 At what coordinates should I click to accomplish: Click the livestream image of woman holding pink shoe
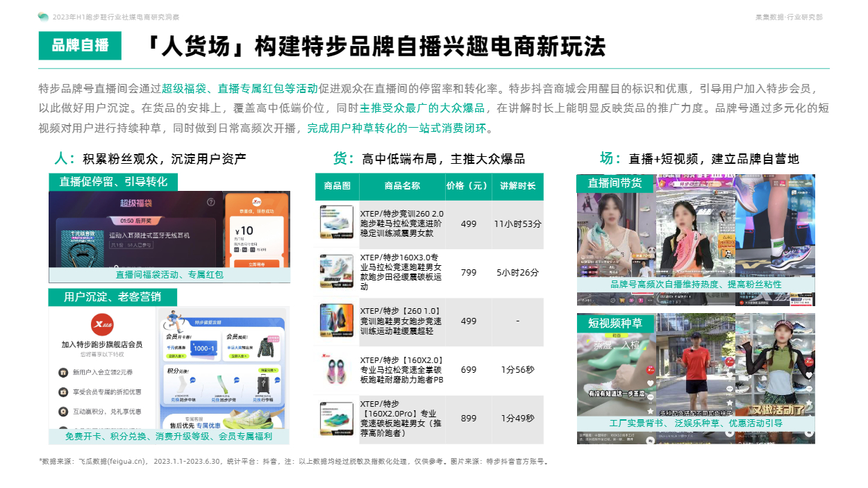coord(696,239)
